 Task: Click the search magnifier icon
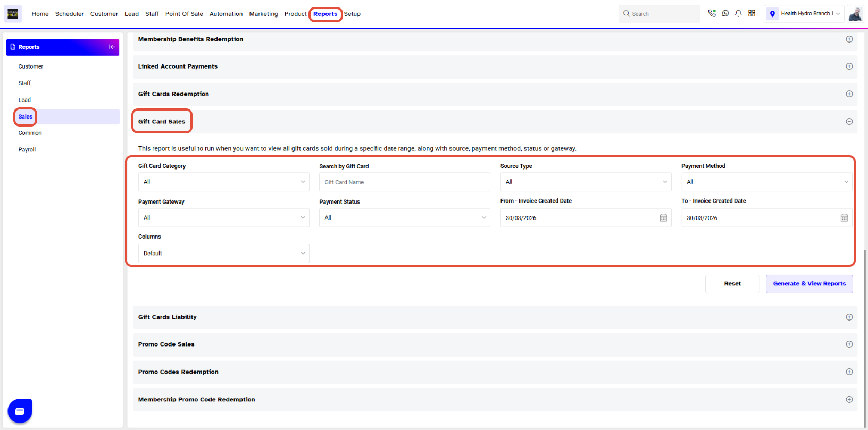(x=627, y=14)
